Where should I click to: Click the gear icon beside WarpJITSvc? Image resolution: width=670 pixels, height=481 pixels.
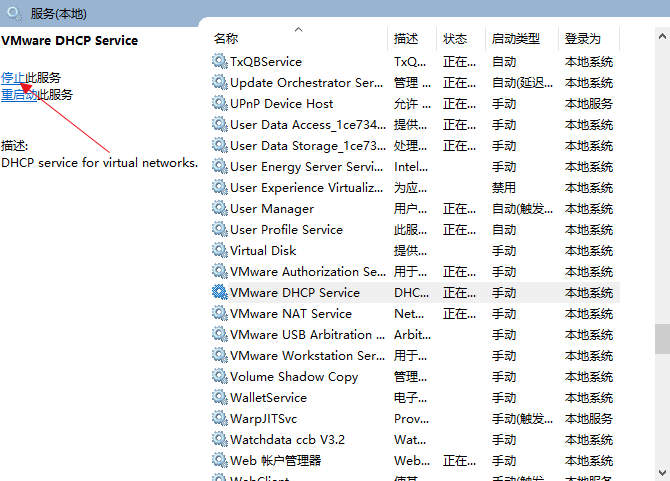coord(220,418)
